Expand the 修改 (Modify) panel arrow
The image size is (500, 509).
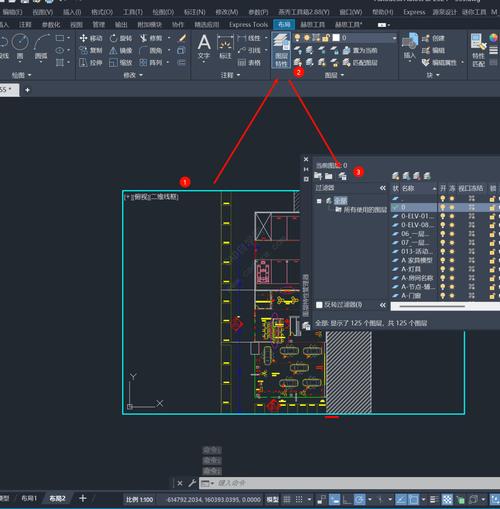click(x=141, y=75)
